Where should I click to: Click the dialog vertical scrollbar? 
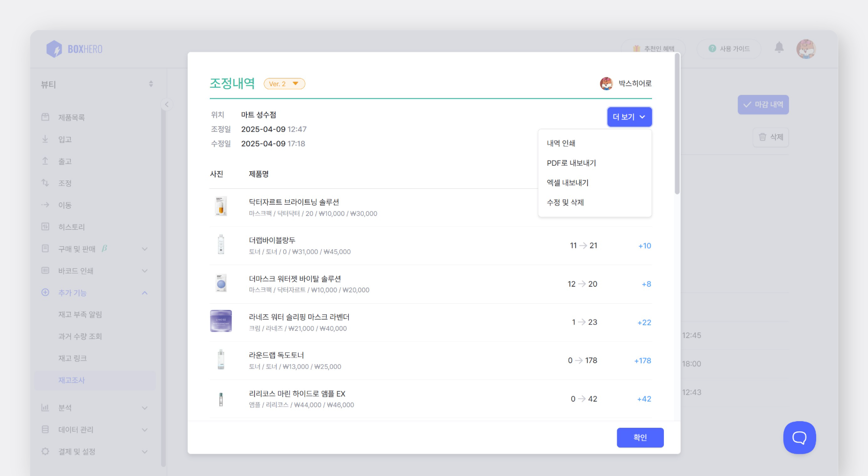point(677,124)
